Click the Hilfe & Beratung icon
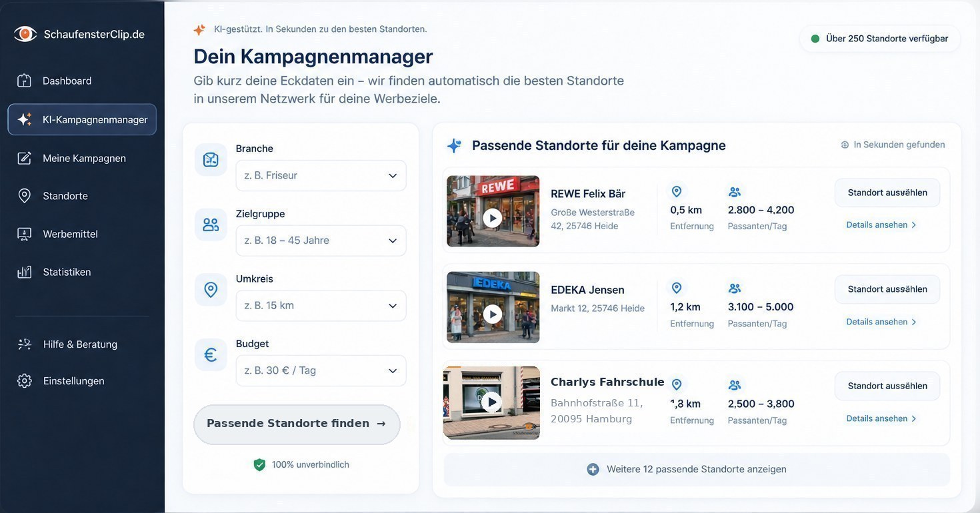This screenshot has width=980, height=513. pyautogui.click(x=25, y=344)
